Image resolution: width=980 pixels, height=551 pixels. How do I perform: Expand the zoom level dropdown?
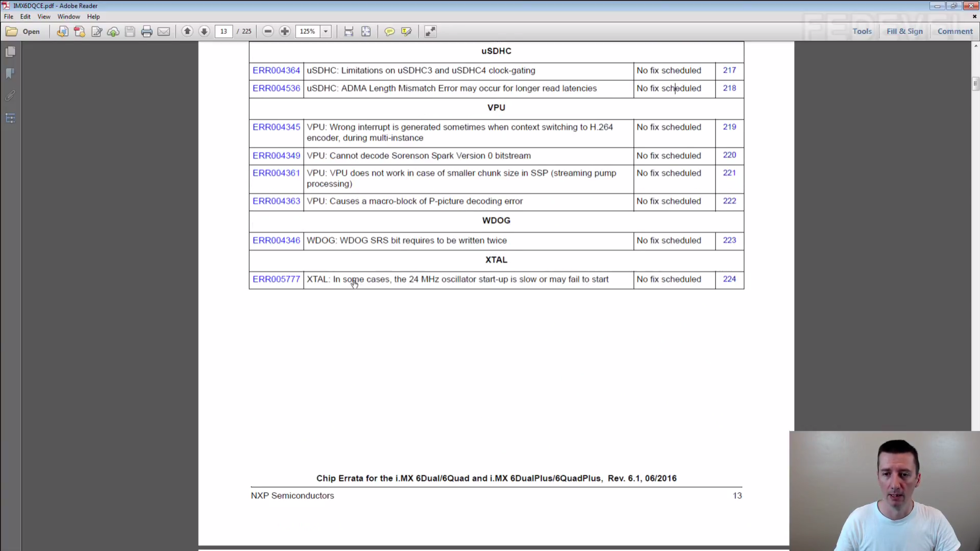(x=326, y=32)
